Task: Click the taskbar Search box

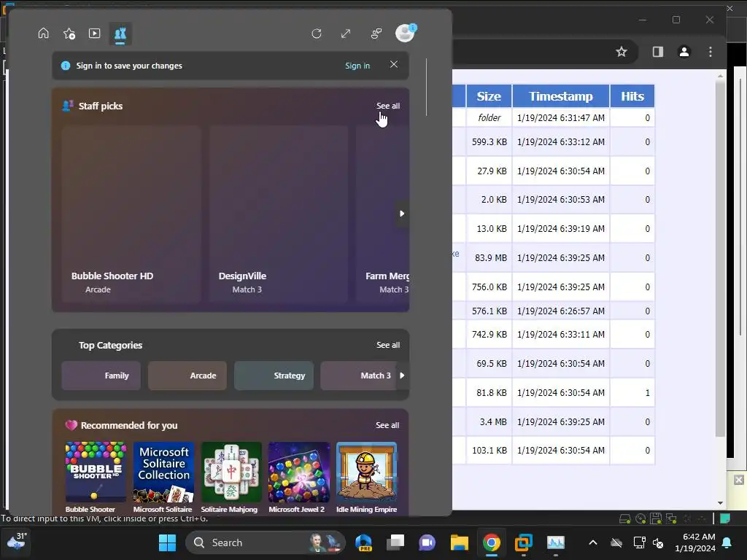Action: tap(265, 542)
